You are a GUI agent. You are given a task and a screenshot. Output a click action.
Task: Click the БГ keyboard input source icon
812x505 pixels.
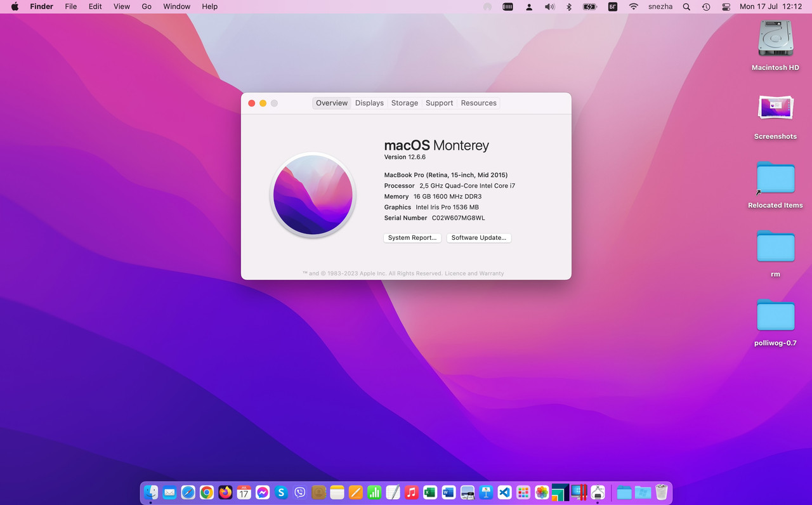pos(613,6)
